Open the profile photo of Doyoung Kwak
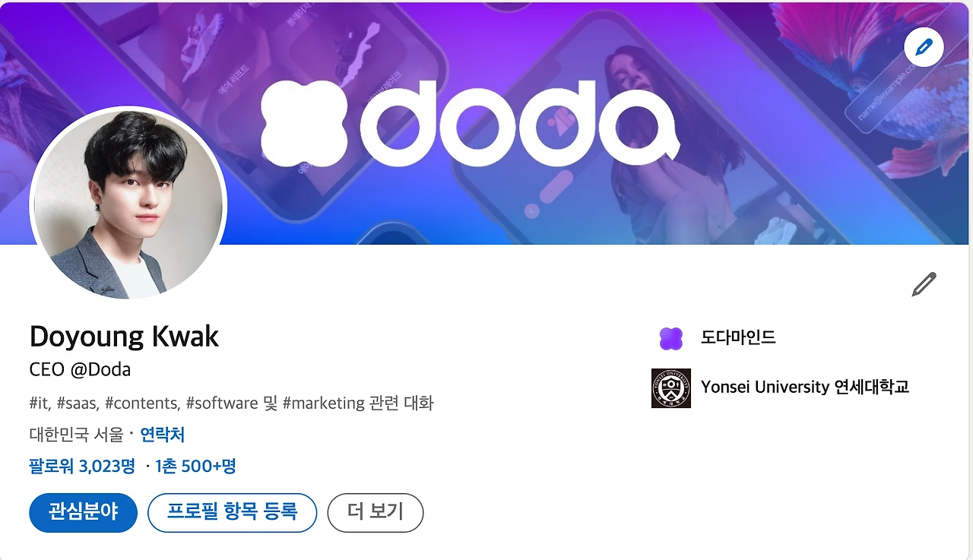This screenshot has width=973, height=560. coord(128,204)
